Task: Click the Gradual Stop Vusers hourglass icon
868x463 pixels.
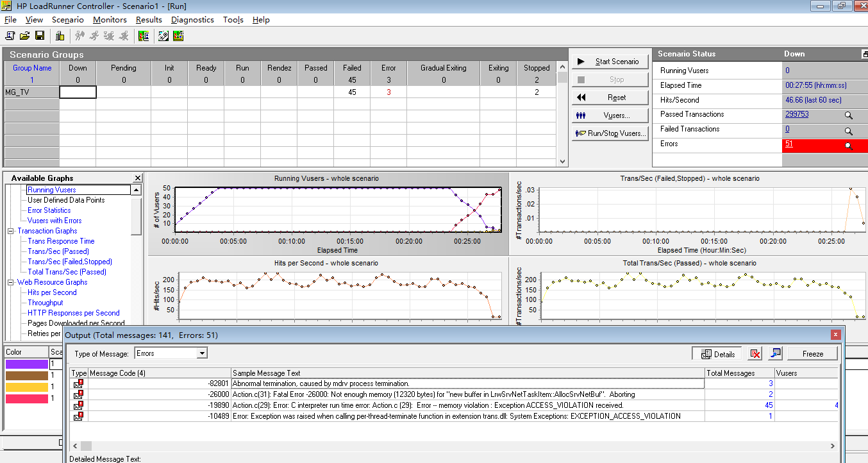Action: click(110, 36)
